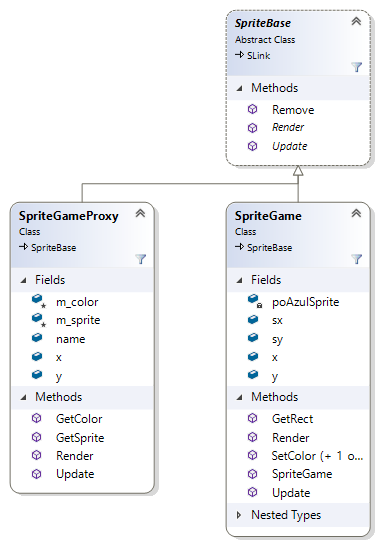Image resolution: width=379 pixels, height=545 pixels.
Task: Collapse the Methods section of SpriteGameProxy
Action: [x=23, y=397]
